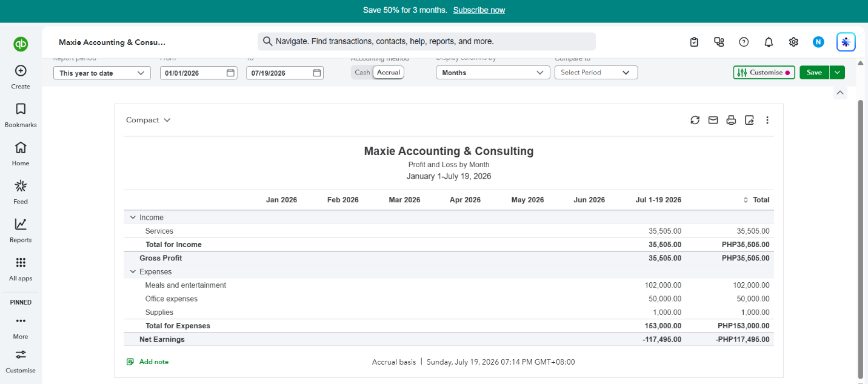This screenshot has height=384, width=868.
Task: Open the Save button dropdown arrow
Action: [837, 72]
